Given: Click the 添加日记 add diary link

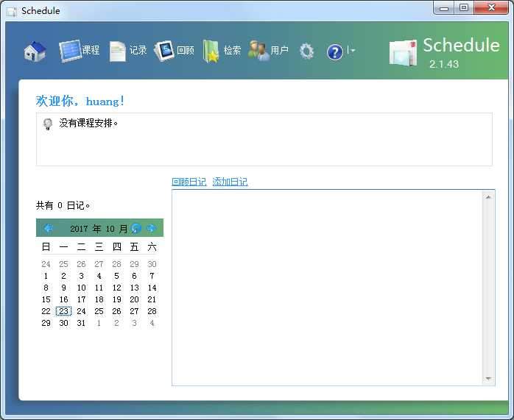Looking at the screenshot, I should click(230, 182).
